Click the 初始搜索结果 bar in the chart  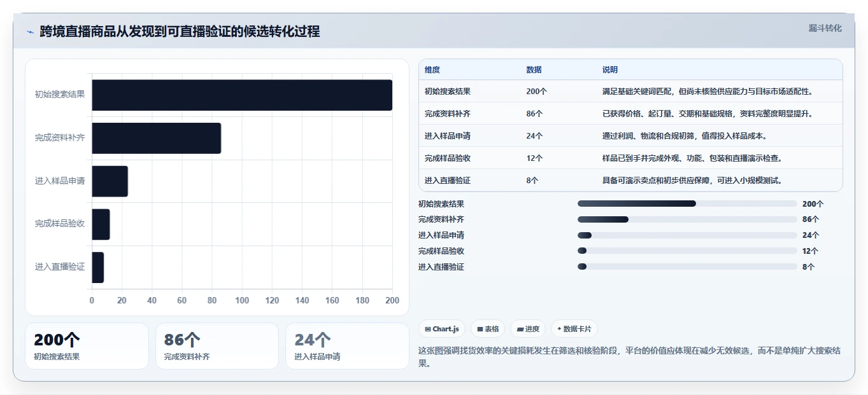point(242,95)
